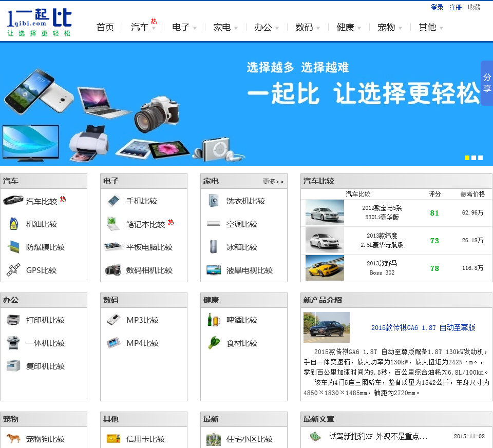Open the 信用卡比较 link
Image resolution: width=493 pixels, height=448 pixels.
click(x=145, y=439)
